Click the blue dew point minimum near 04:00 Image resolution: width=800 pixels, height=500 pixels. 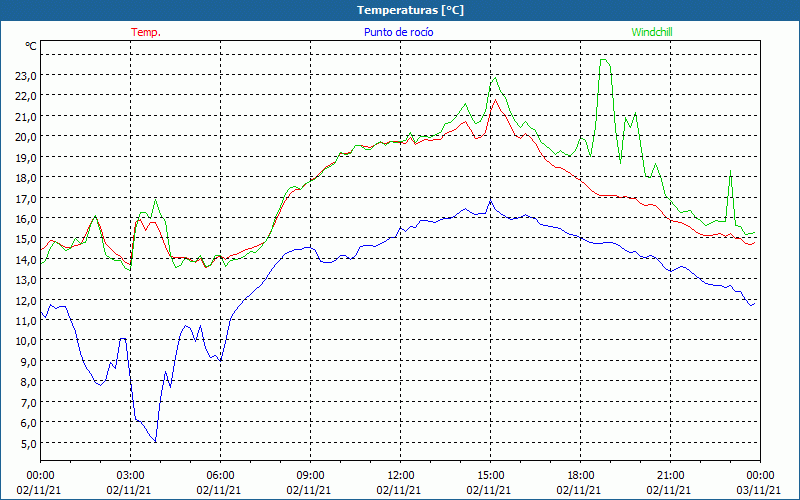pos(155,441)
